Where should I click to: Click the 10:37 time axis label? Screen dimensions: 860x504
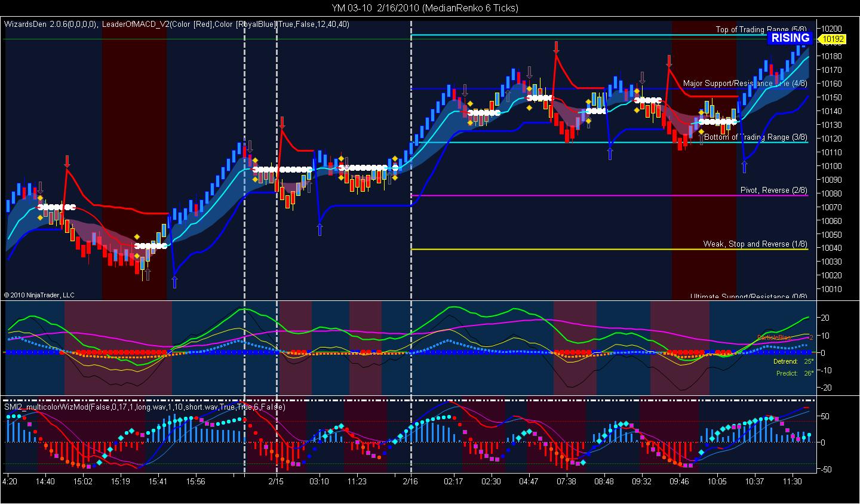point(754,481)
